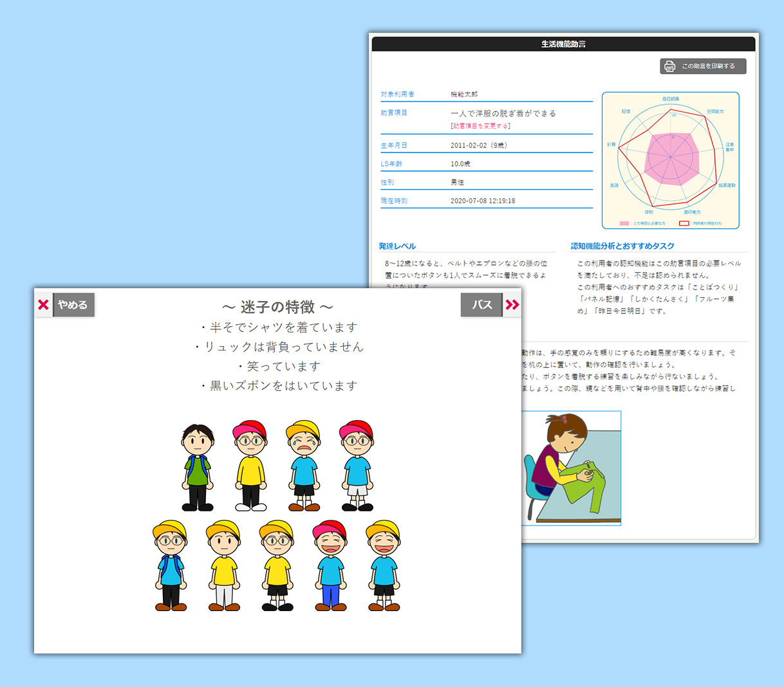The width and height of the screenshot is (784, 687).
Task: Click the girl folding clothes illustration
Action: 570,468
